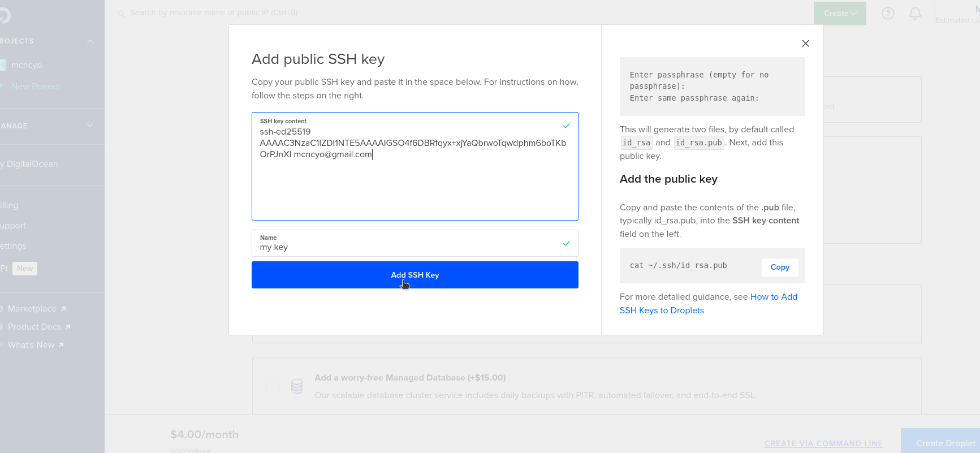Screen dimensions: 980x453
Task: Open the help question mark icon
Action: tap(888, 13)
